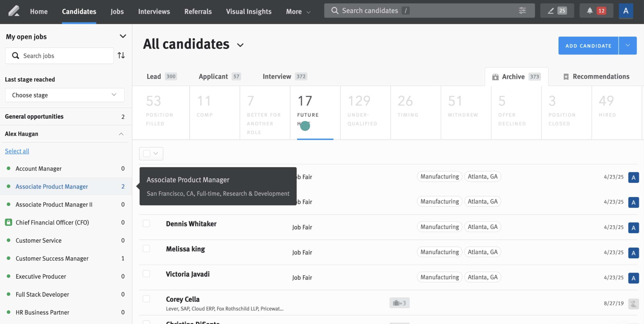The image size is (644, 324).
Task: Open candidate Corey Cella
Action: coord(183,299)
